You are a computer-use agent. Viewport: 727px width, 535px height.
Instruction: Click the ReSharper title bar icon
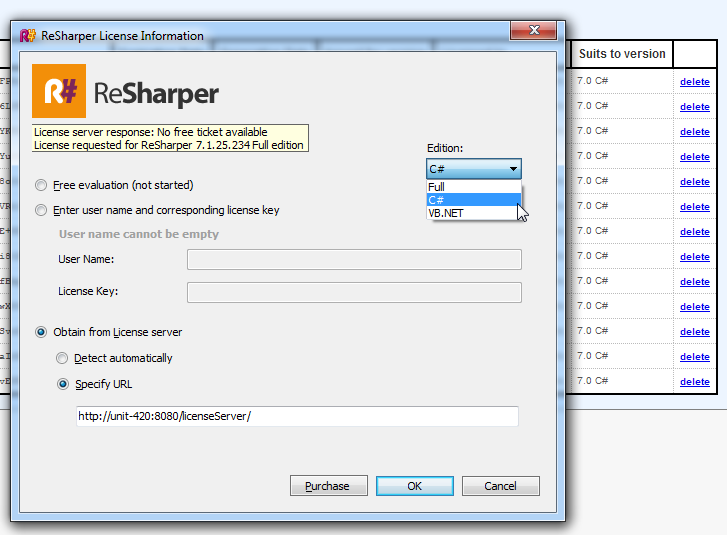point(27,35)
